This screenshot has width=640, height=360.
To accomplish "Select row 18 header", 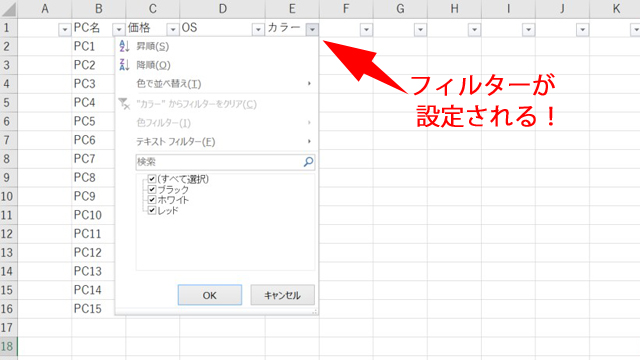I will point(9,346).
